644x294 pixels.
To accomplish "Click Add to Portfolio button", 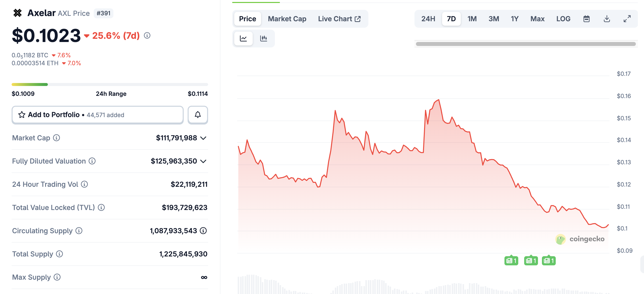I will tap(97, 115).
